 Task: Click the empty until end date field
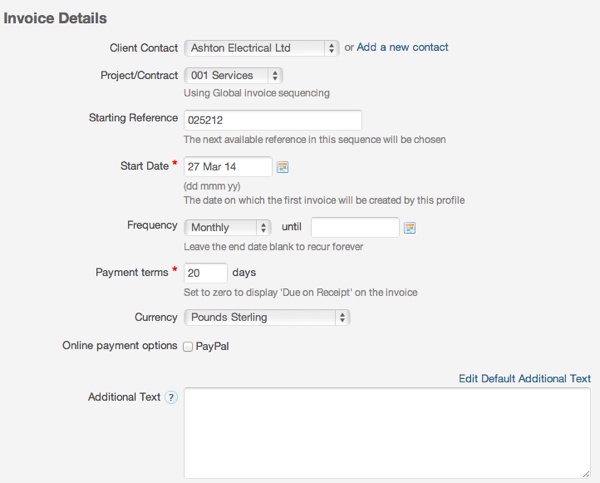point(354,227)
